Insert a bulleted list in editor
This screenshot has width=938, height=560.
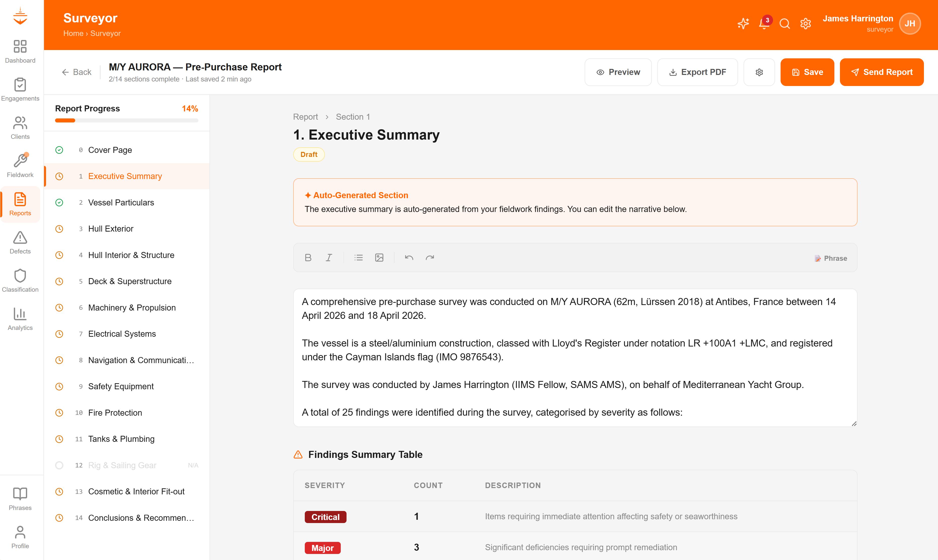[x=358, y=258]
